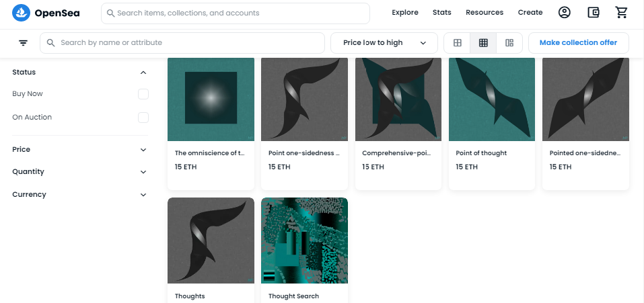
Task: Expand the Currency filter section
Action: point(143,195)
